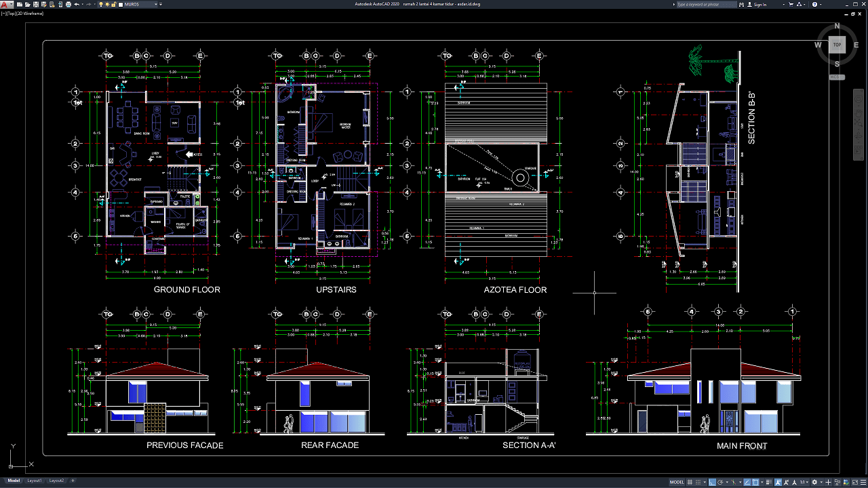Expand the undo history dropdown arrow

(83, 4)
